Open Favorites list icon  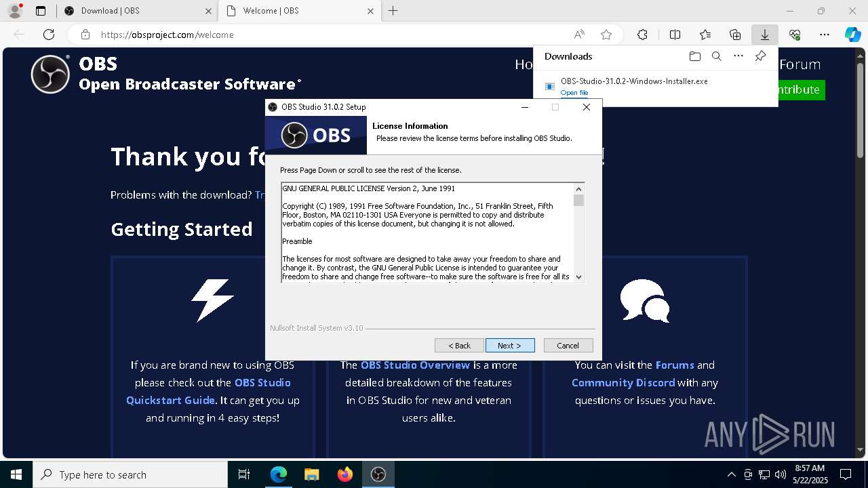click(x=705, y=35)
